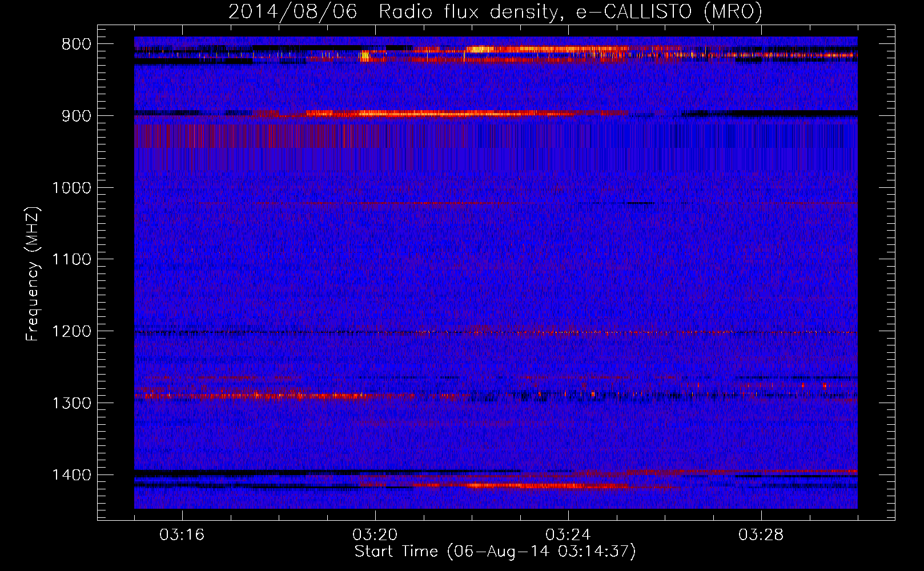Select the 1100 frequency axis label
The image size is (924, 571).
pos(71,260)
